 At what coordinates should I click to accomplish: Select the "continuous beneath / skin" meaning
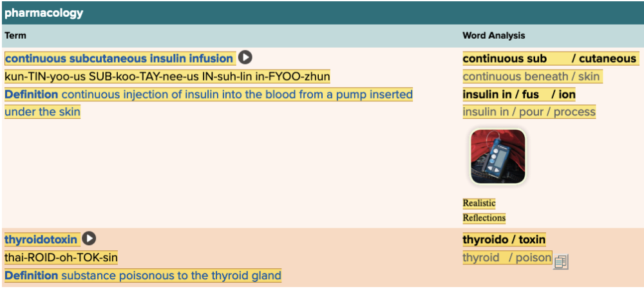(x=531, y=77)
